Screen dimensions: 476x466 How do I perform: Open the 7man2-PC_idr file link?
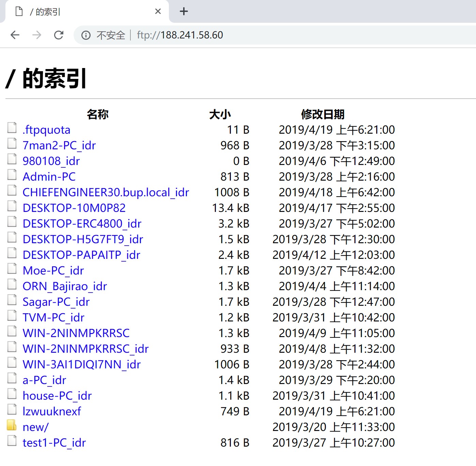point(59,145)
